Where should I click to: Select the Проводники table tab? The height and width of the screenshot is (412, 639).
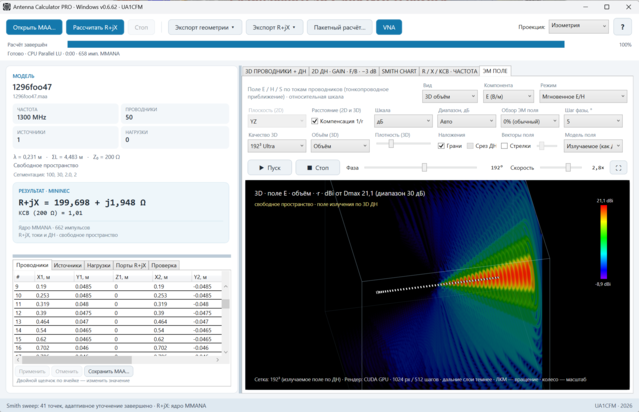(x=32, y=265)
